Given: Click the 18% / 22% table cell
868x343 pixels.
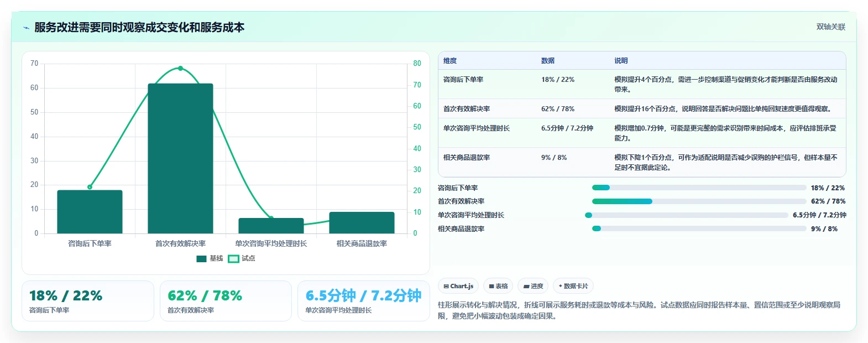Looking at the screenshot, I should coord(558,80).
